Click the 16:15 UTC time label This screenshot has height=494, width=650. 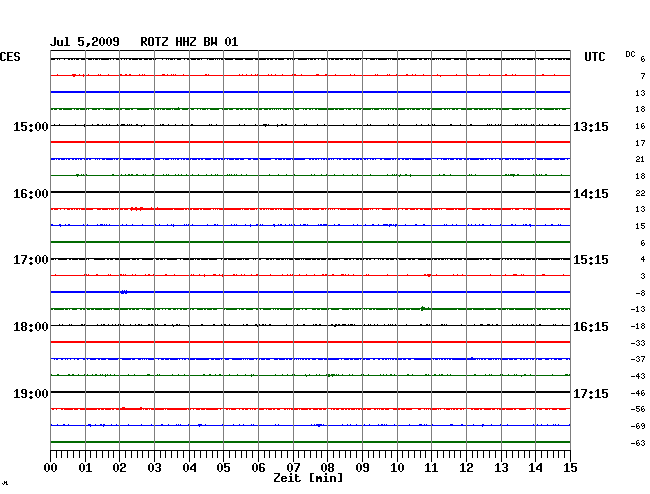(x=591, y=327)
